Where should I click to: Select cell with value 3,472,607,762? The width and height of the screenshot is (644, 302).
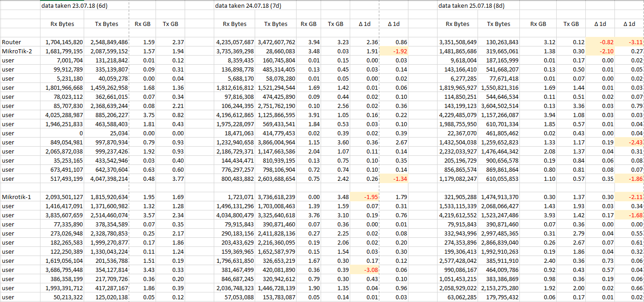276,42
